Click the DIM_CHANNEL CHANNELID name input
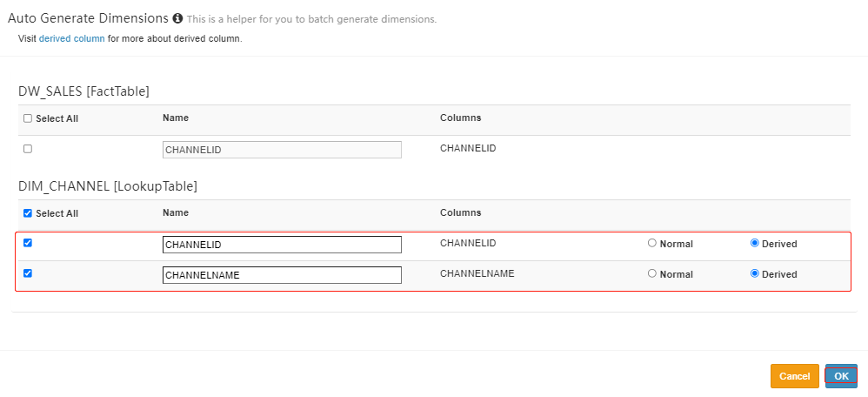 [x=282, y=245]
